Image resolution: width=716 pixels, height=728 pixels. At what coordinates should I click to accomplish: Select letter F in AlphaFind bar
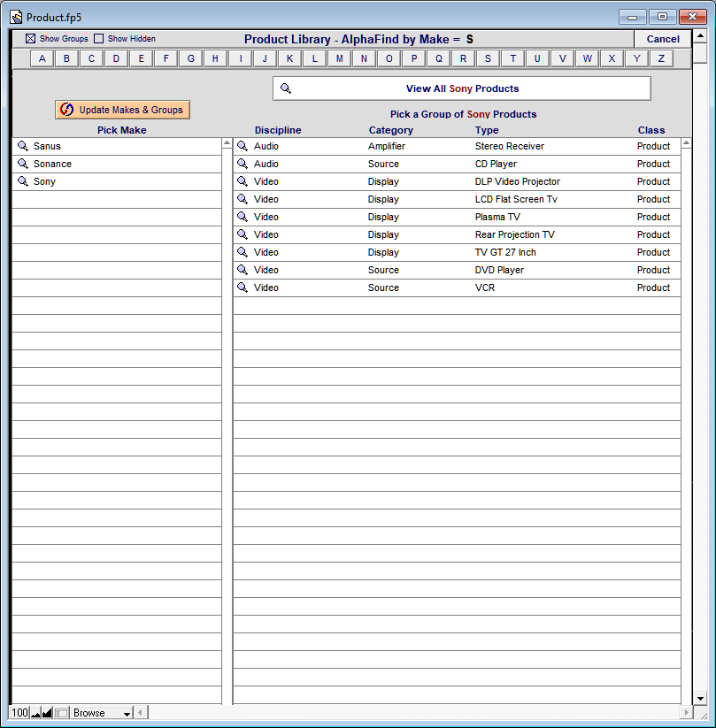[166, 58]
